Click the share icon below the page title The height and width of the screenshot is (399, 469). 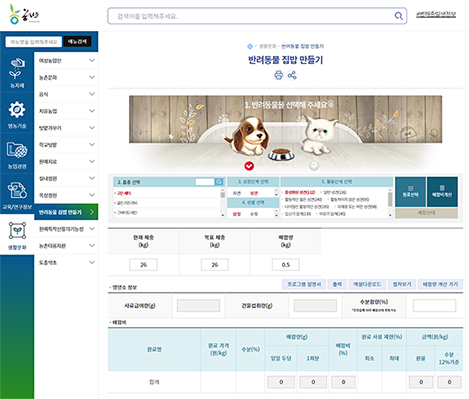292,75
